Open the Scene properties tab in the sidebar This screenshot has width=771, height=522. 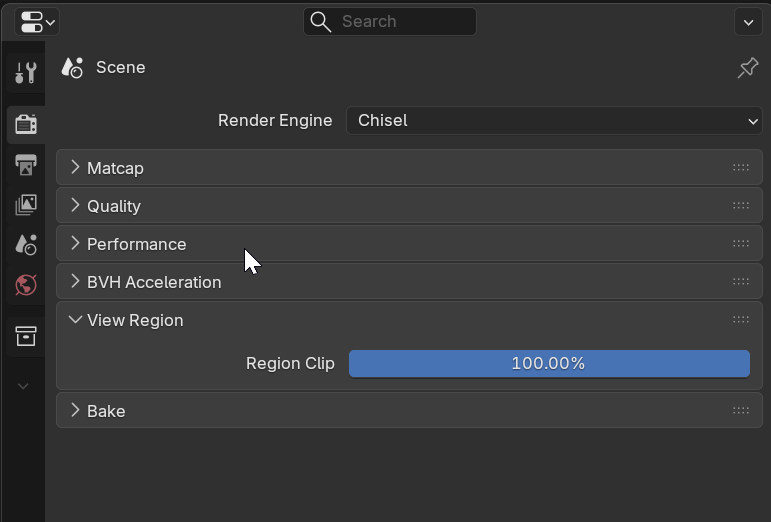click(26, 244)
